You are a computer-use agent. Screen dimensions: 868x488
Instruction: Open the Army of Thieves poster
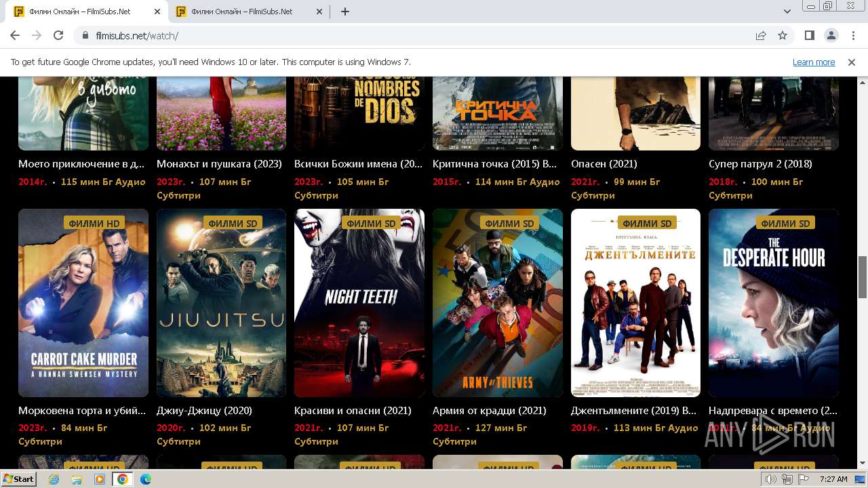click(498, 302)
